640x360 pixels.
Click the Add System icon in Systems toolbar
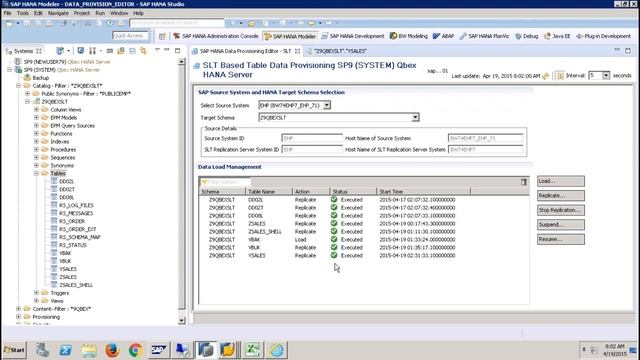pos(60,51)
